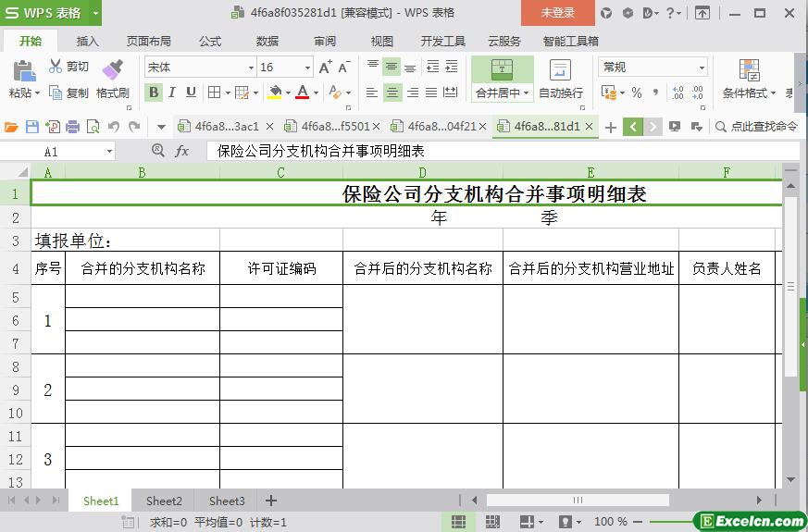The image size is (808, 532).
Task: Switch to the 数据 ribbon tab
Action: tap(267, 42)
